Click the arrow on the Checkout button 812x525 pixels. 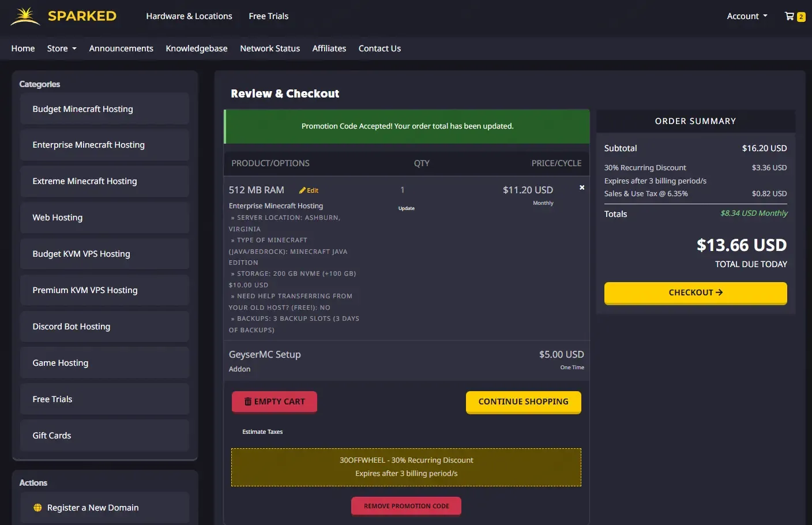pyautogui.click(x=719, y=292)
